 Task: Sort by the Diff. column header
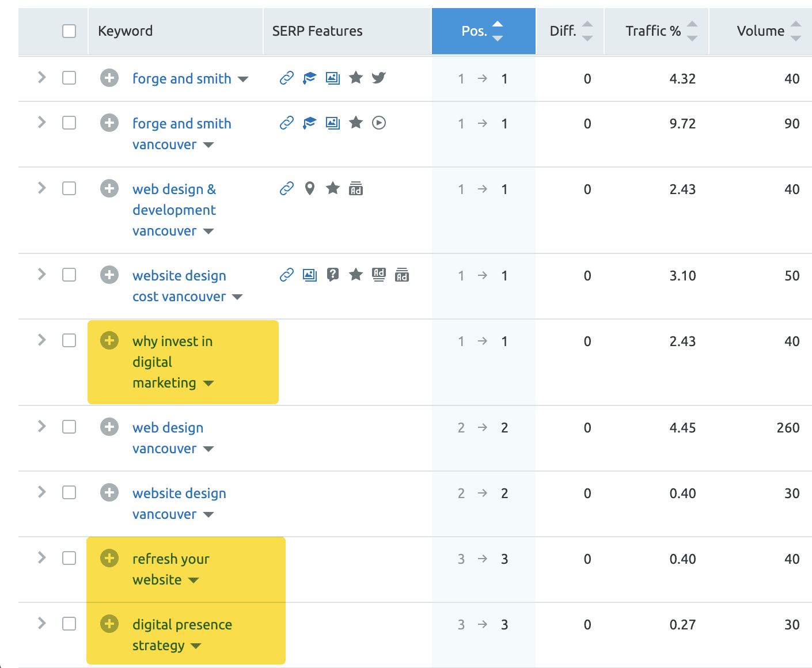point(563,31)
